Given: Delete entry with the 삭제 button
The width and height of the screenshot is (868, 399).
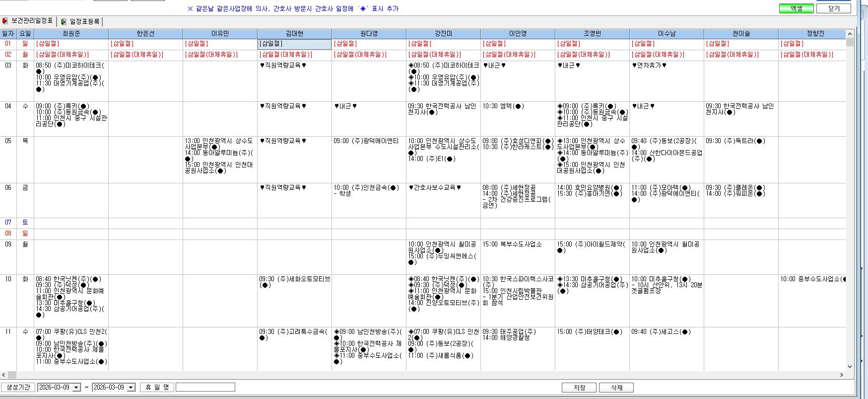Looking at the screenshot, I should tap(616, 388).
